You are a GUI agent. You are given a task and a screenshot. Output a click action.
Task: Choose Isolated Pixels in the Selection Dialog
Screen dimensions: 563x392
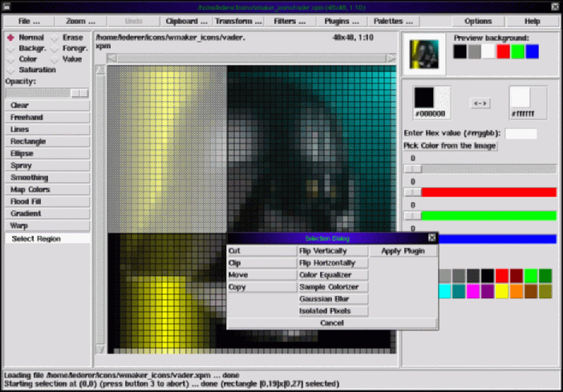click(x=334, y=311)
